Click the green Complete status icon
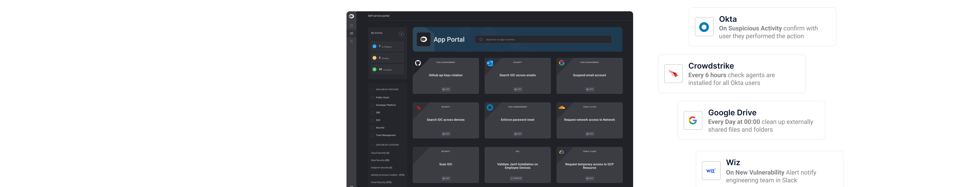The height and width of the screenshot is (187, 980). [x=374, y=69]
